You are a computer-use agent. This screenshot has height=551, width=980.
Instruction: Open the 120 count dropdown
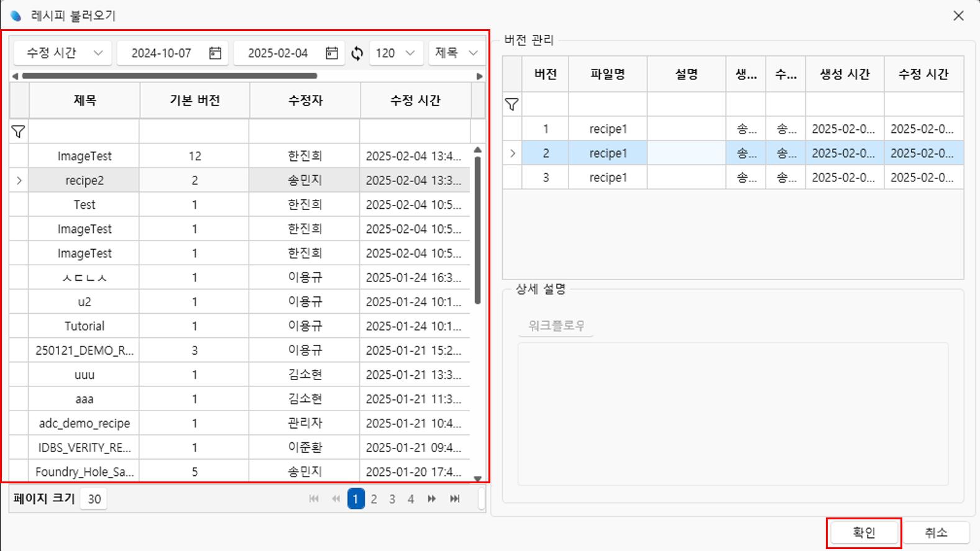(396, 53)
